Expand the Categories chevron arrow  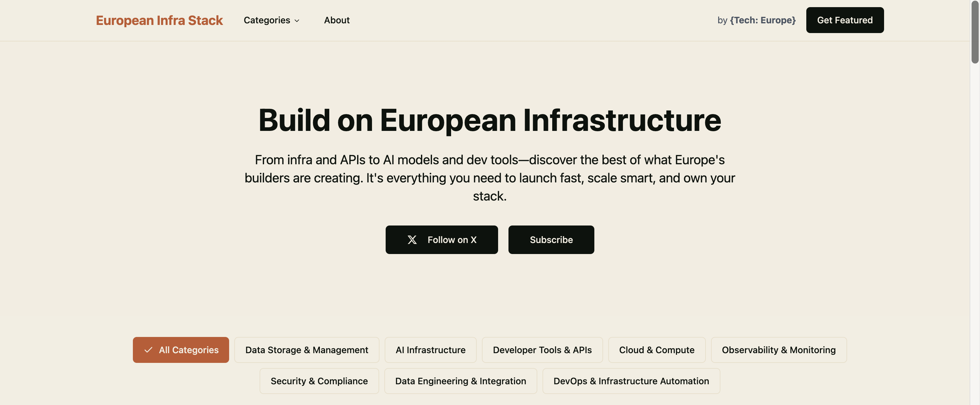click(x=297, y=21)
